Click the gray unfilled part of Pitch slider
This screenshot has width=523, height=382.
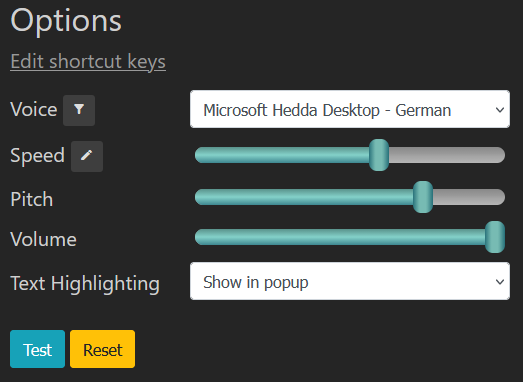[x=469, y=197]
